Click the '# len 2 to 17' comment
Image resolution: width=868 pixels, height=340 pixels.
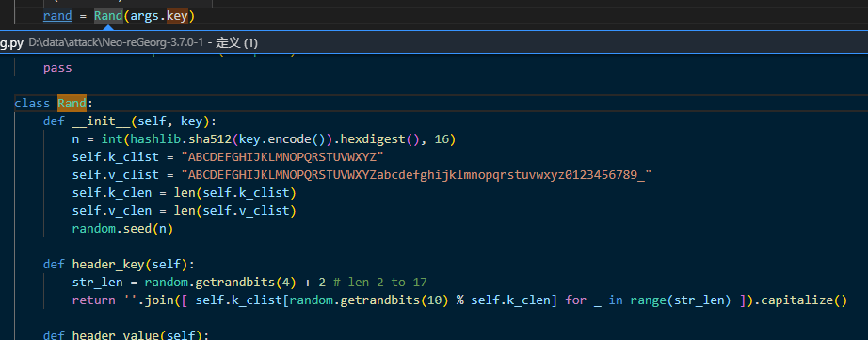(x=380, y=283)
